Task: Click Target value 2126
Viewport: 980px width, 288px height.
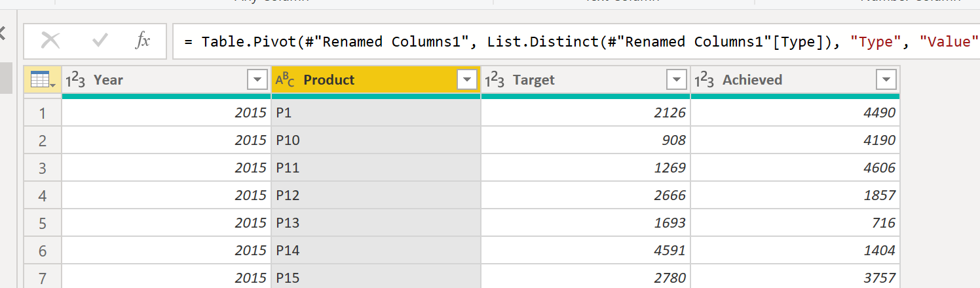Action: click(x=586, y=113)
